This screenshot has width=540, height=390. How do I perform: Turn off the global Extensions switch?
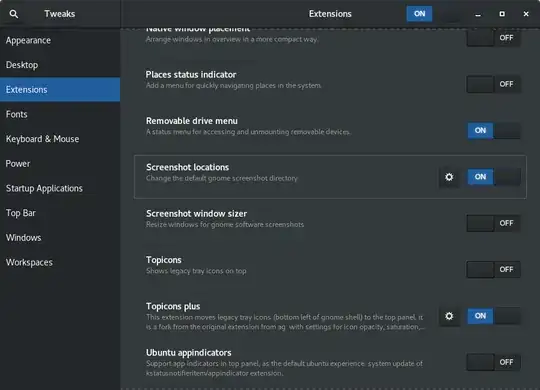[433, 14]
